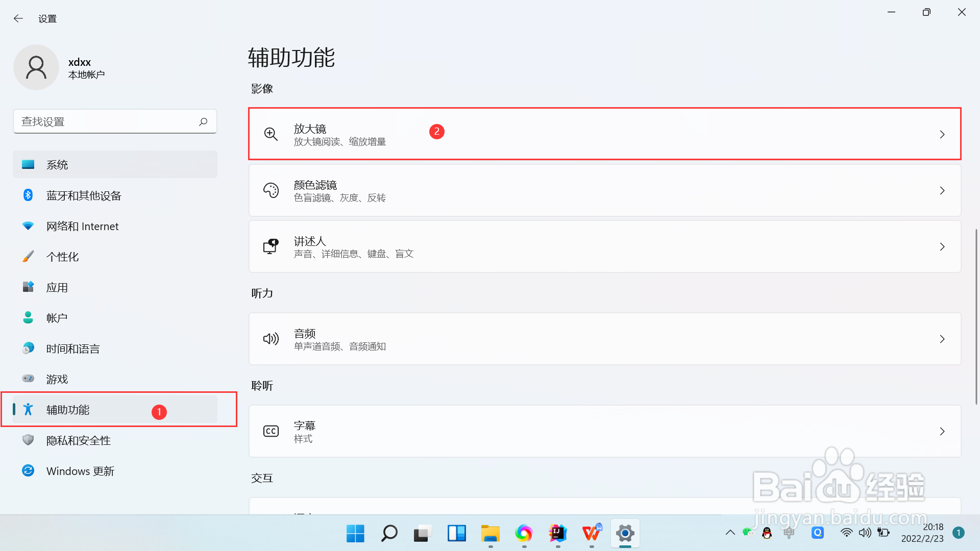The height and width of the screenshot is (551, 980).
Task: Expand 颜色滤镜 row chevron arrow
Action: (942, 190)
